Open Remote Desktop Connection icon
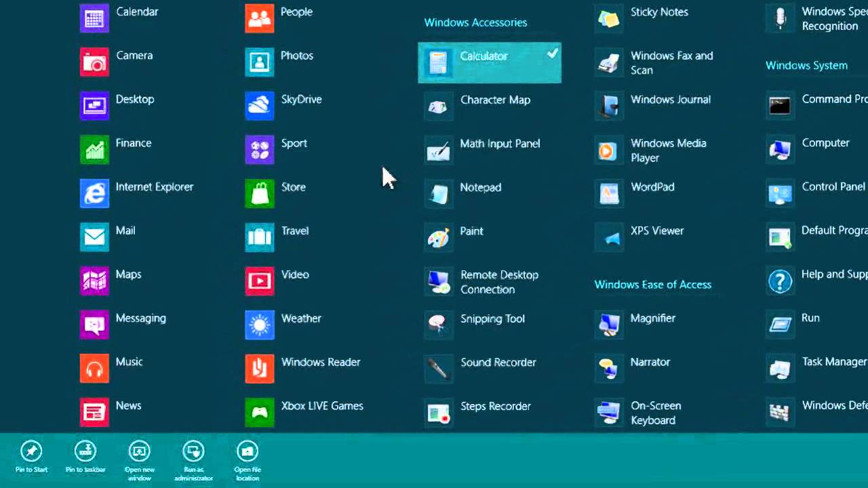 click(438, 281)
